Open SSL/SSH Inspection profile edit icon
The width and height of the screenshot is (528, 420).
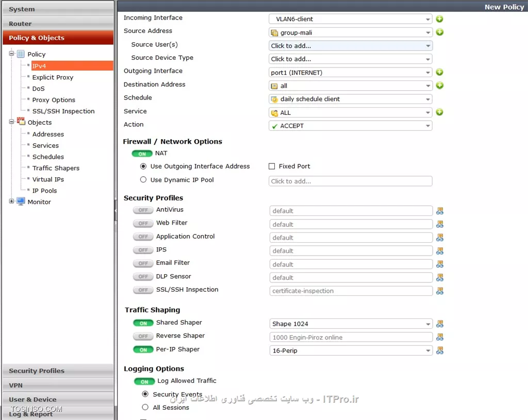[x=440, y=291]
